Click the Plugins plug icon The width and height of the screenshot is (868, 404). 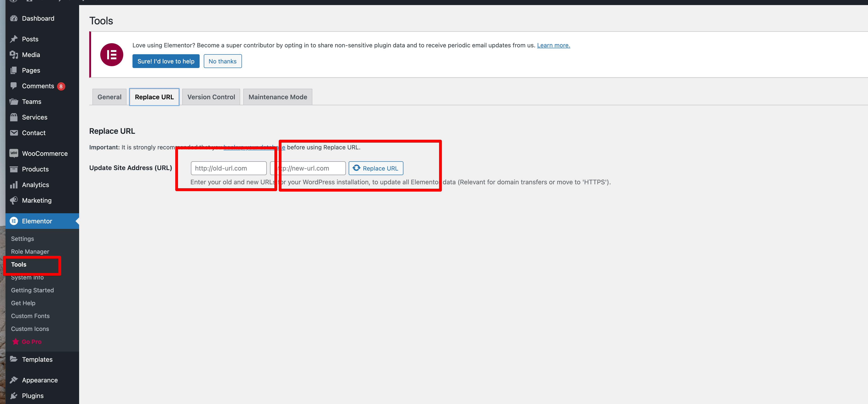pos(14,395)
